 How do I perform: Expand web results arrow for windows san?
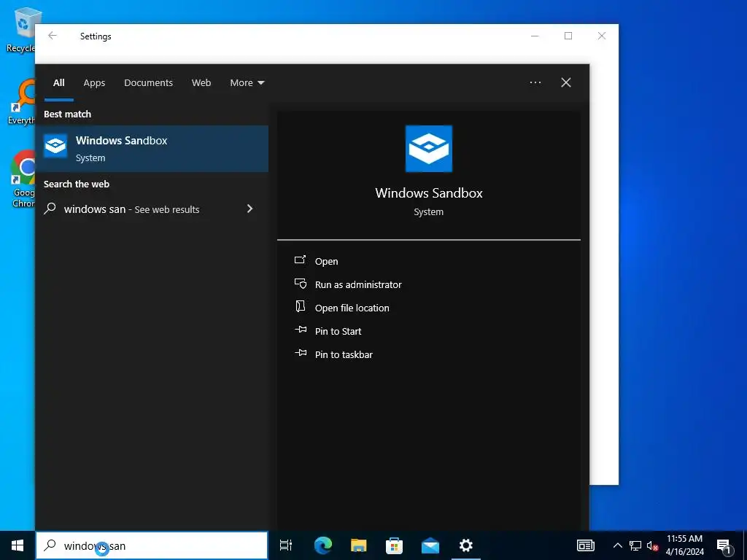tap(249, 209)
